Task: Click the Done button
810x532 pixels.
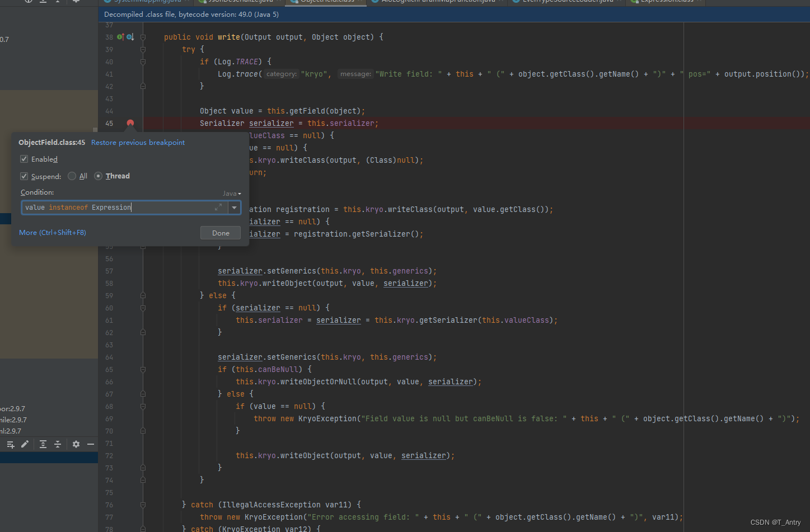Action: coord(221,233)
